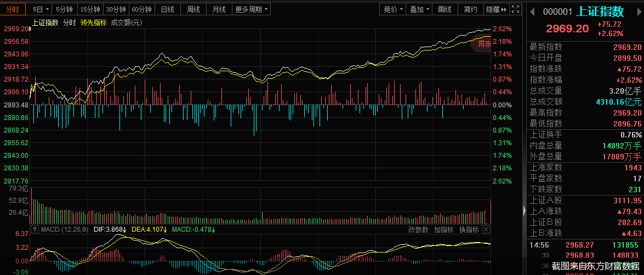Select the 平盘家数 value 17
644x275 pixels.
click(x=637, y=179)
